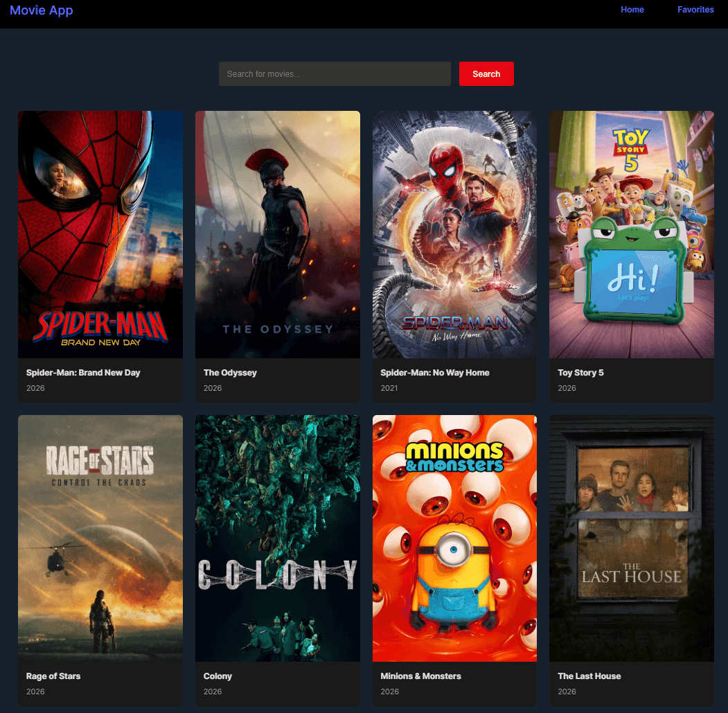This screenshot has height=713, width=728.
Task: Select the title text 'The Odyssey'
Action: tap(230, 373)
